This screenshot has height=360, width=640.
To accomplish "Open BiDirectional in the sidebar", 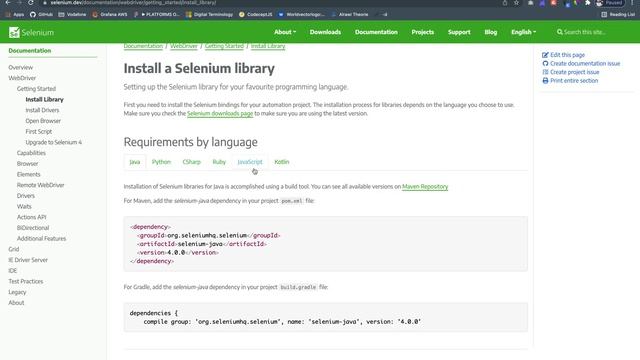I will (x=33, y=228).
